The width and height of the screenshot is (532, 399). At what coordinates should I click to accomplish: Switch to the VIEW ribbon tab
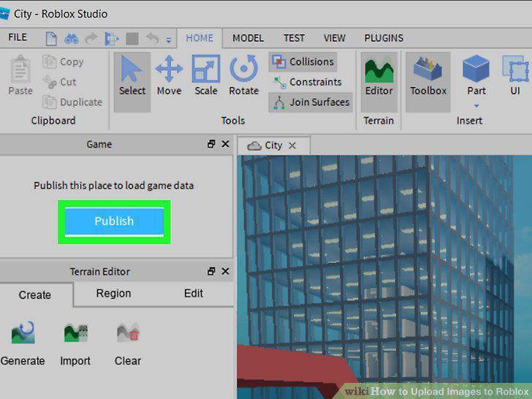click(334, 38)
